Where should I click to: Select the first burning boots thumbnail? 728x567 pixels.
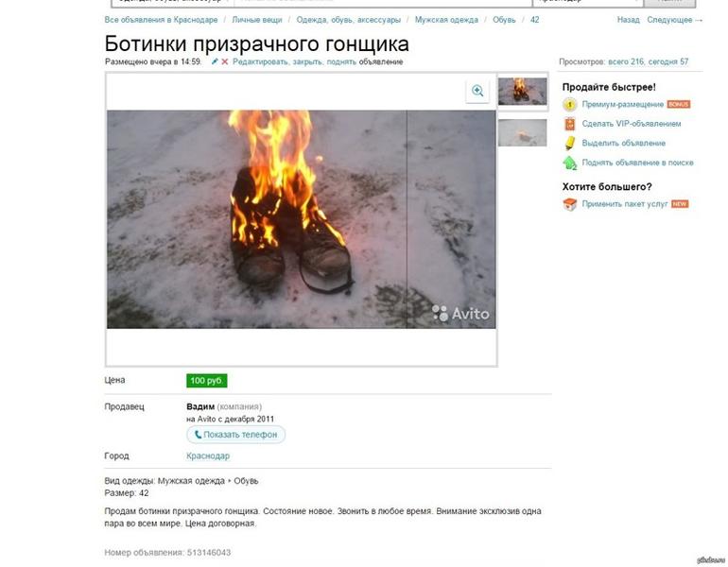pyautogui.click(x=522, y=92)
